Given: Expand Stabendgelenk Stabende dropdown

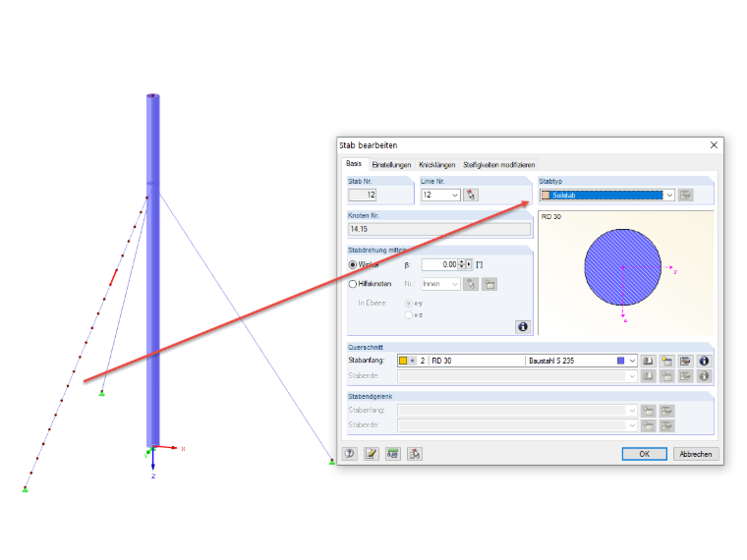Looking at the screenshot, I should [632, 425].
